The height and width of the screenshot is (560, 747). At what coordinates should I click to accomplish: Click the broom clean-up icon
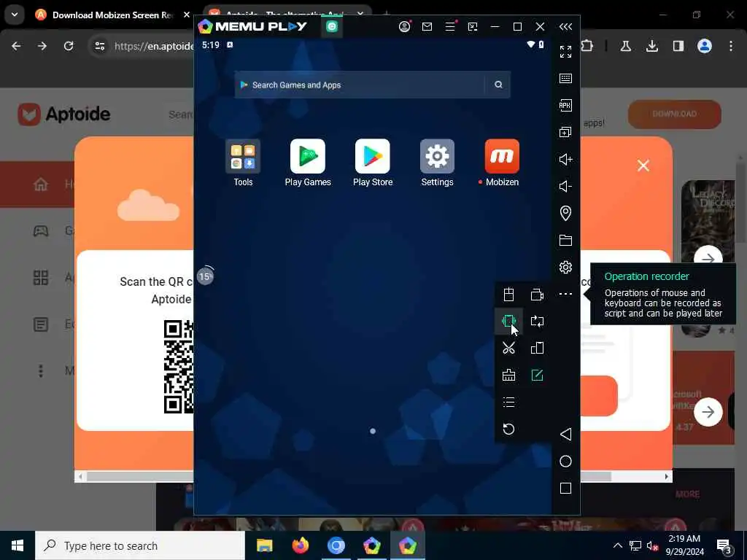click(x=508, y=376)
